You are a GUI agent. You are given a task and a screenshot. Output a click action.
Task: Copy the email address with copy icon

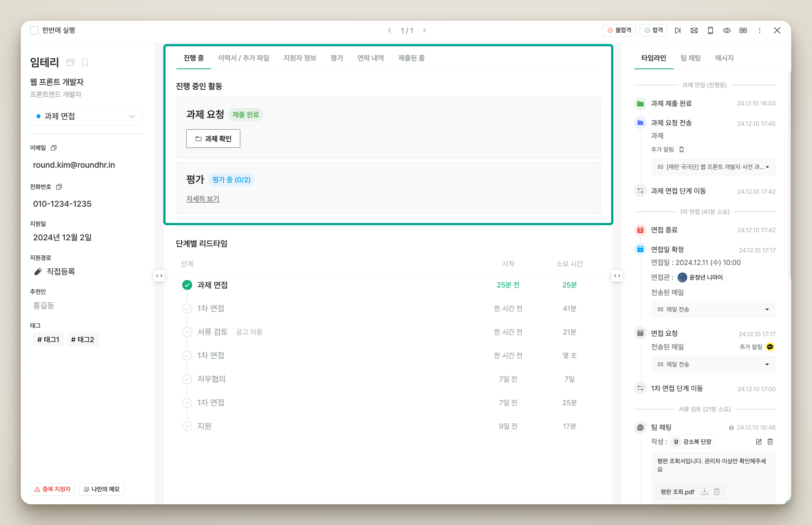tap(54, 148)
